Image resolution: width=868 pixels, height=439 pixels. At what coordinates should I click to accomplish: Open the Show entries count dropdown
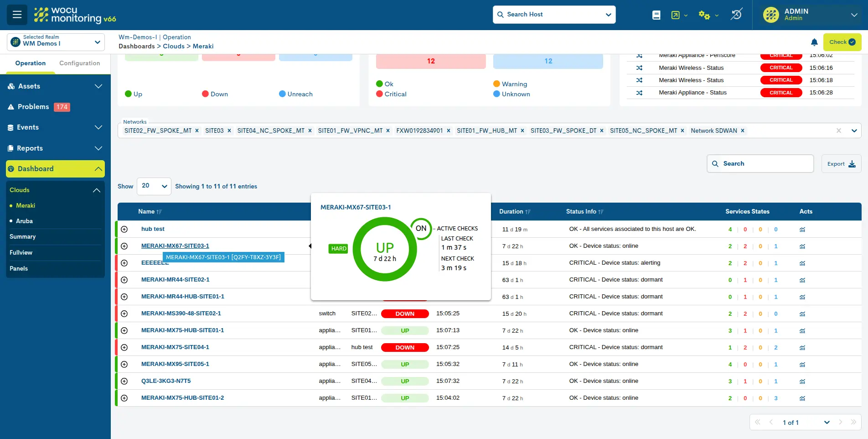(x=154, y=186)
